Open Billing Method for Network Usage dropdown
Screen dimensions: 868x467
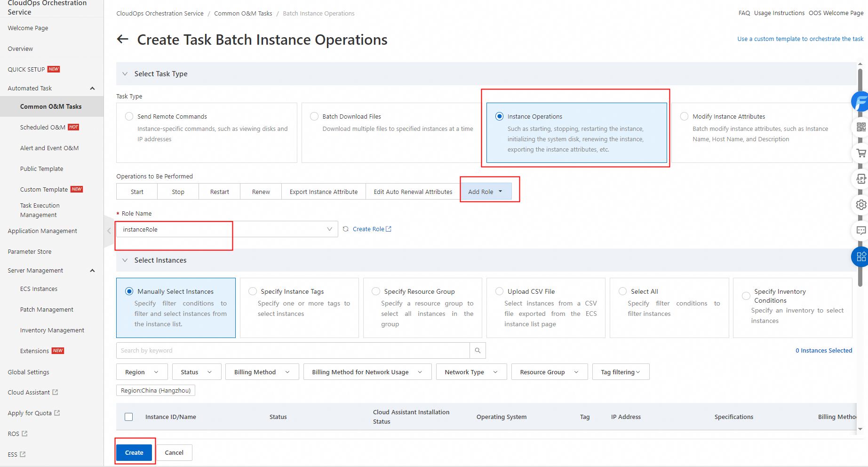point(367,372)
